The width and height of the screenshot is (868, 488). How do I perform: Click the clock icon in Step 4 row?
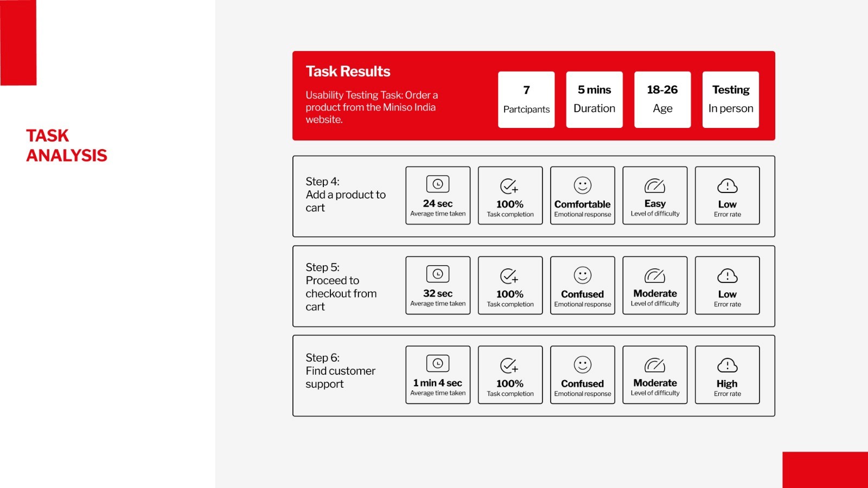[x=438, y=184]
